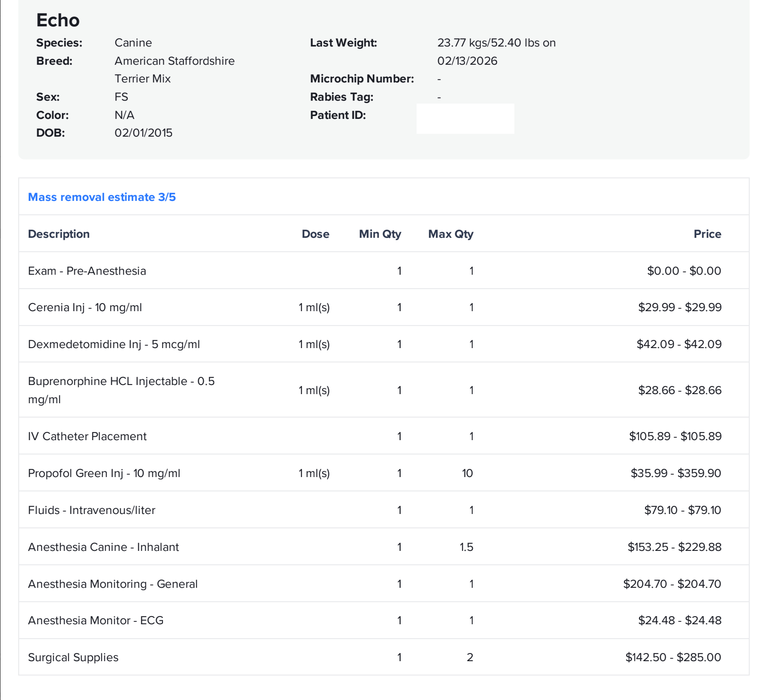Click the Propofol price range $35.99 - $359.90
Screen dimensions: 767x700
tap(675, 473)
